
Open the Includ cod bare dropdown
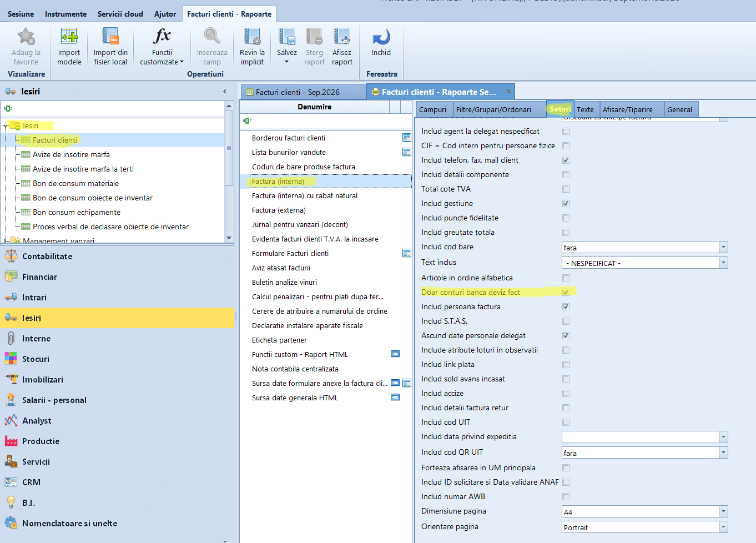point(723,248)
